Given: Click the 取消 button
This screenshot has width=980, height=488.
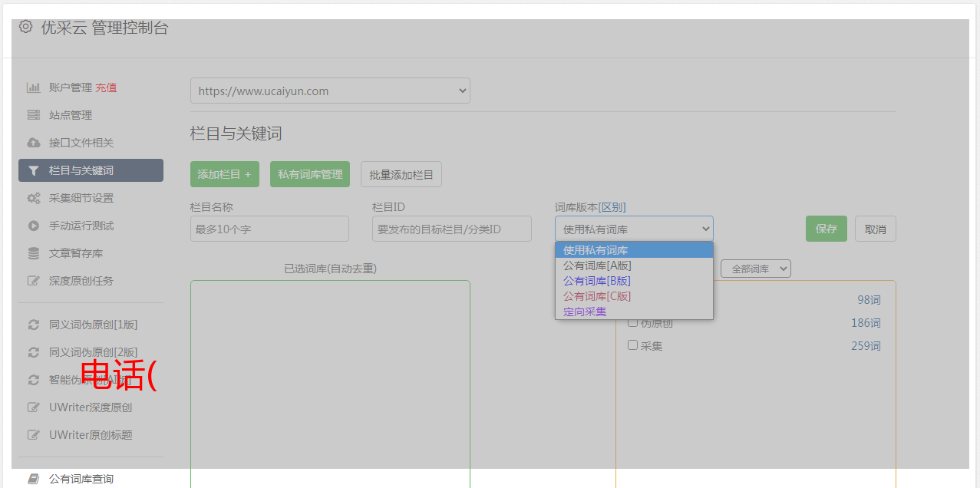Looking at the screenshot, I should click(x=876, y=229).
